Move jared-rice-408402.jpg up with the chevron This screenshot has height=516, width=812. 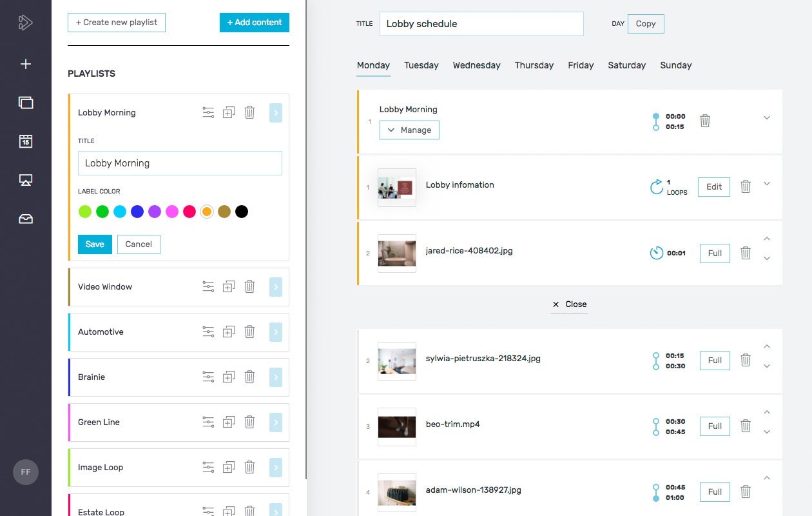pyautogui.click(x=767, y=239)
